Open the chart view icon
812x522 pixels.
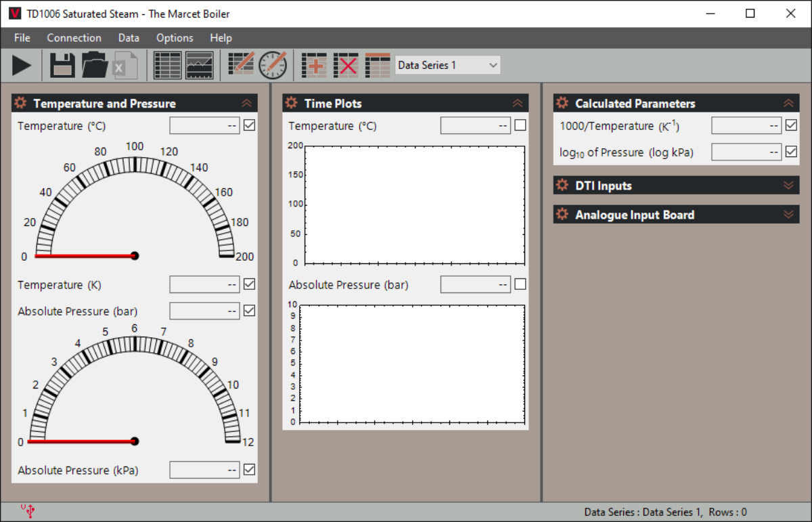click(200, 66)
